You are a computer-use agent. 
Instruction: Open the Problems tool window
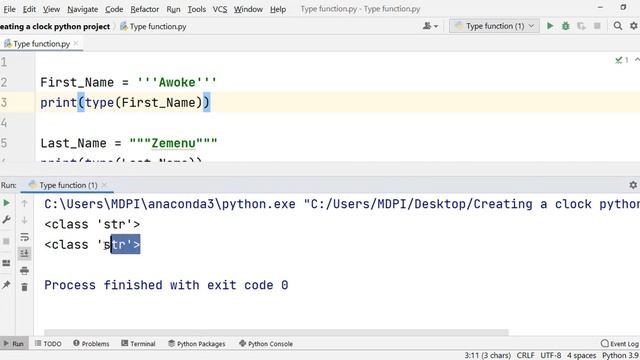click(x=91, y=344)
